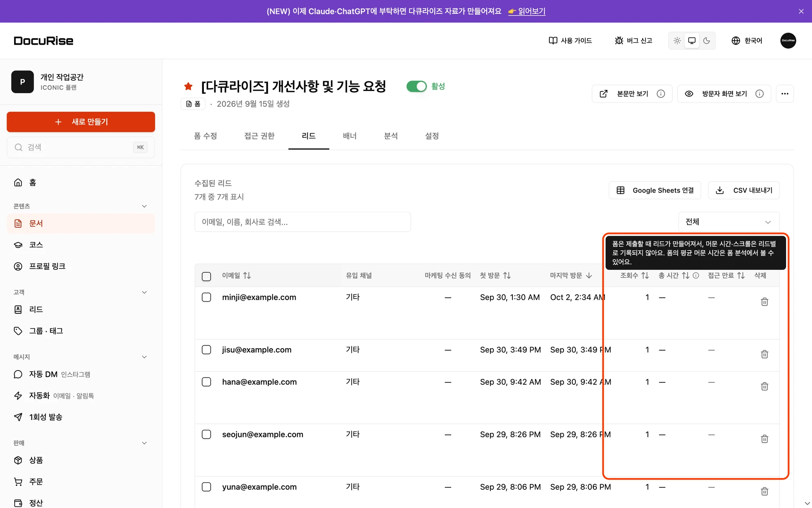This screenshot has width=812, height=508.
Task: Switch to dark mode moon icon
Action: pos(706,41)
